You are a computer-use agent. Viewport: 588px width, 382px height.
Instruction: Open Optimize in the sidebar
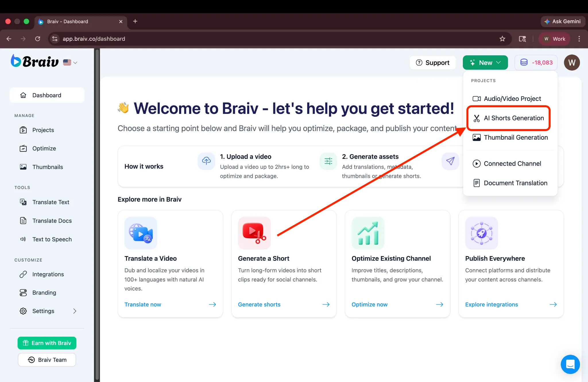[44, 148]
